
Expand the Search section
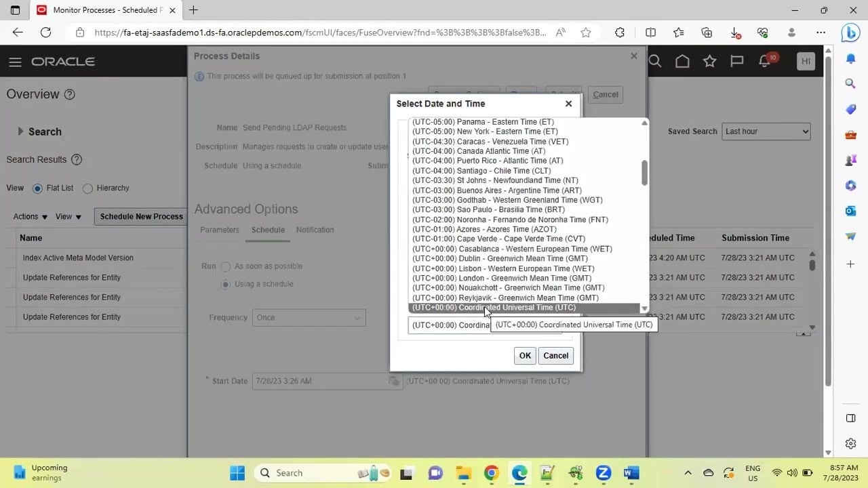20,131
